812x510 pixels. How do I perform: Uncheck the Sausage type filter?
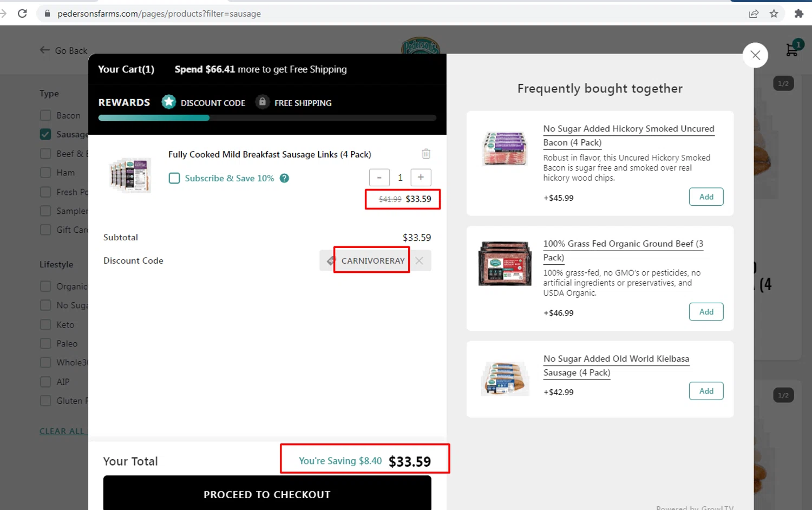(x=45, y=134)
